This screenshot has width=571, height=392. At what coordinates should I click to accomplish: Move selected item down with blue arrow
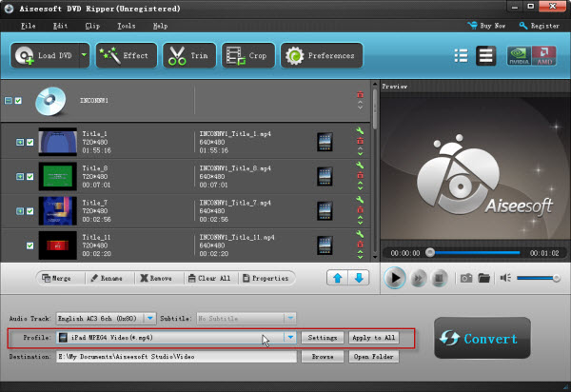click(x=359, y=278)
